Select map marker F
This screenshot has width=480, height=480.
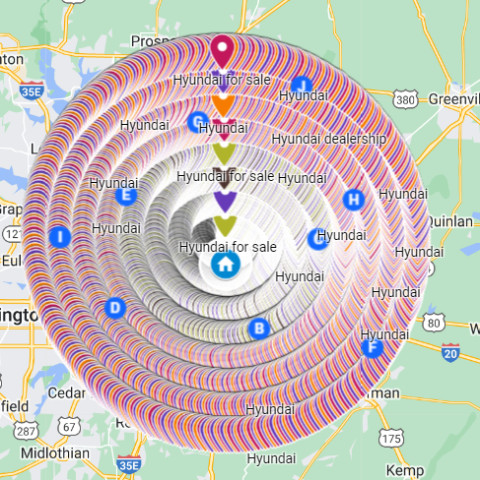pos(372,348)
